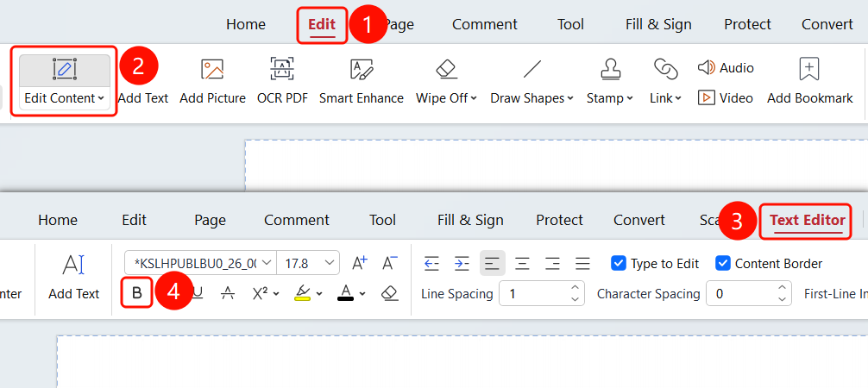868x388 pixels.
Task: Click the Wipe Off eraser icon
Action: pyautogui.click(x=446, y=69)
